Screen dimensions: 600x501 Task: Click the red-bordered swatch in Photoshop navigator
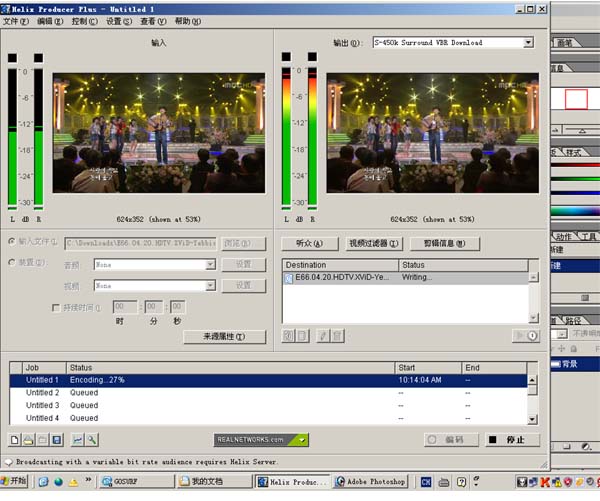click(576, 100)
